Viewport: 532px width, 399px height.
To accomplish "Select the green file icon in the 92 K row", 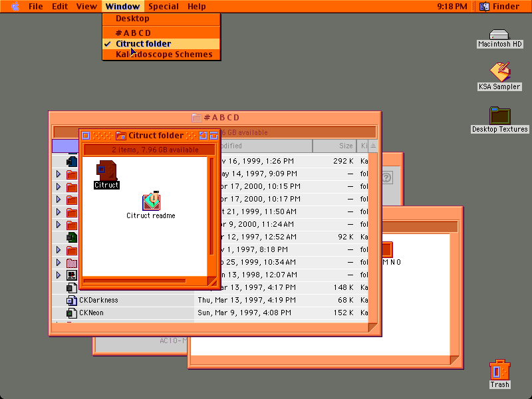I will coord(72,237).
